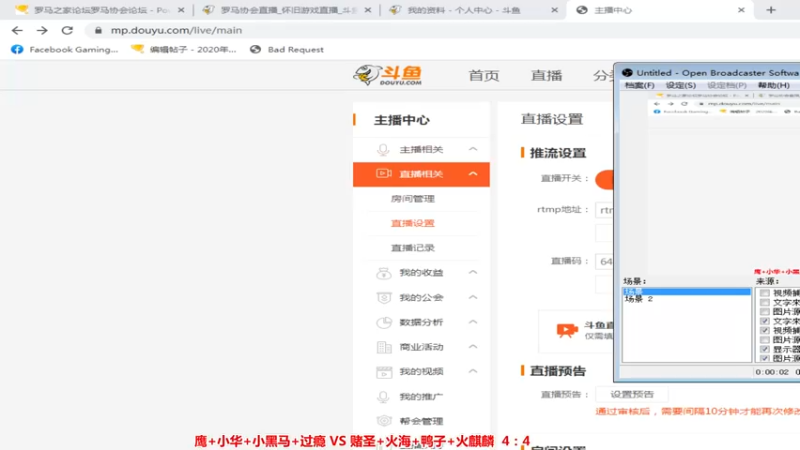Go to 直播 in Douyu navigation
Image resolution: width=800 pixels, height=450 pixels.
point(546,76)
